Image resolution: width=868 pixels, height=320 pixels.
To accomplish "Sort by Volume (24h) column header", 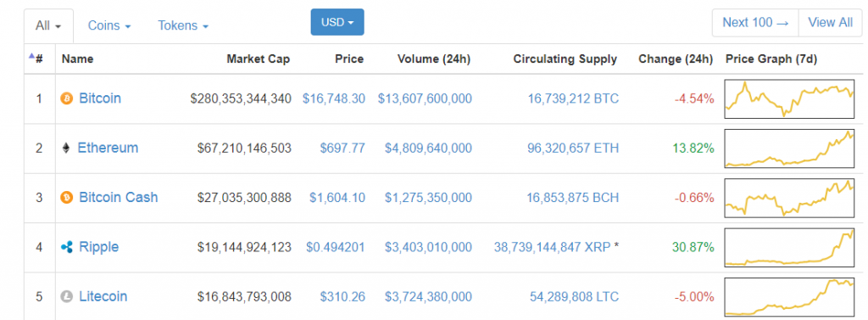I will coord(434,59).
